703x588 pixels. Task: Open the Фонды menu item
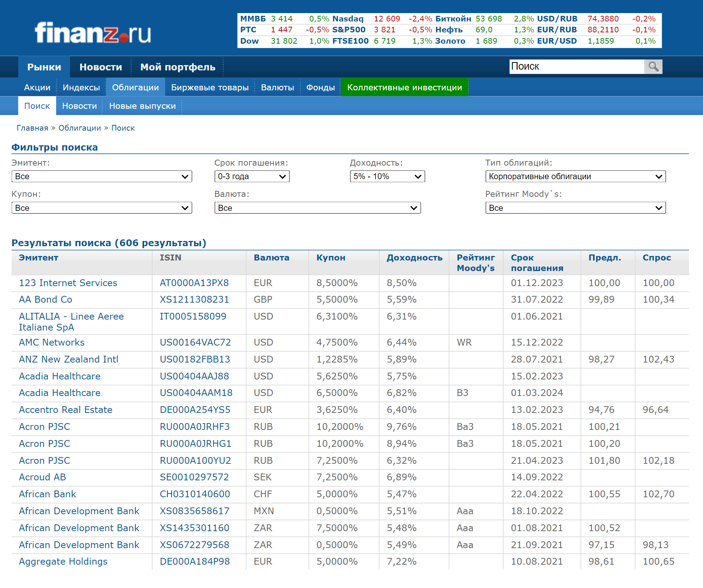coord(320,87)
